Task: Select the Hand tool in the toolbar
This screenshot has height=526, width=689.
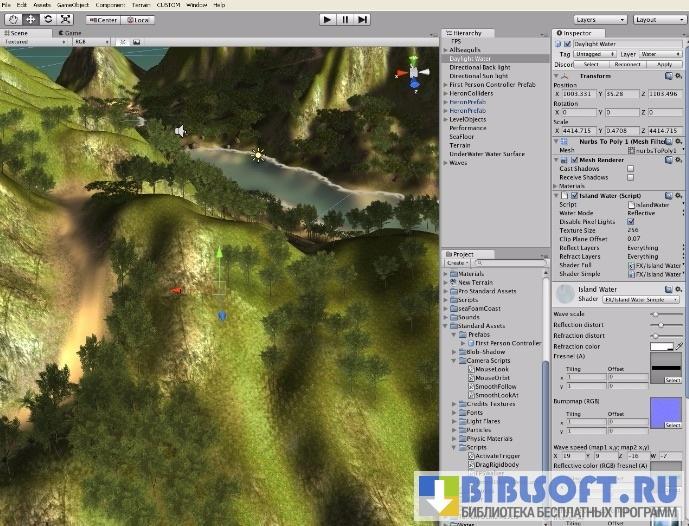Action: [x=13, y=19]
